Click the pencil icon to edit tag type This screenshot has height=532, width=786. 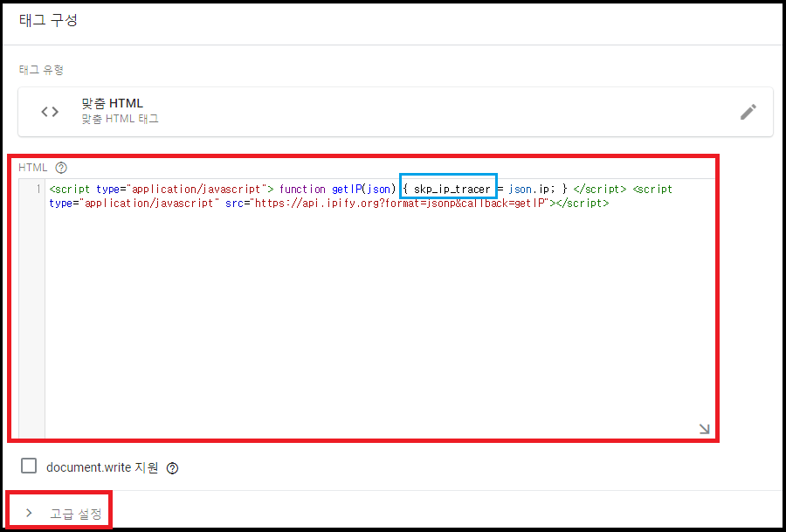point(748,111)
